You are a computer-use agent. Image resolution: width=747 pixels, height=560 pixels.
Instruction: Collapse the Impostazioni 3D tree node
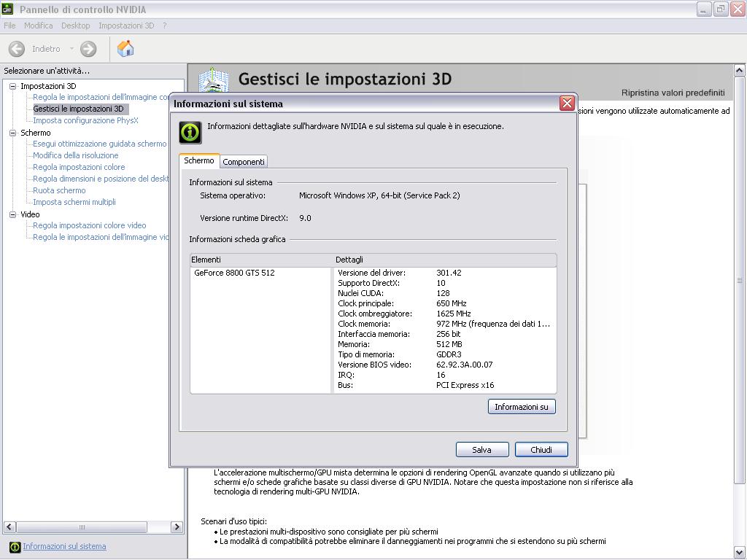tap(13, 86)
